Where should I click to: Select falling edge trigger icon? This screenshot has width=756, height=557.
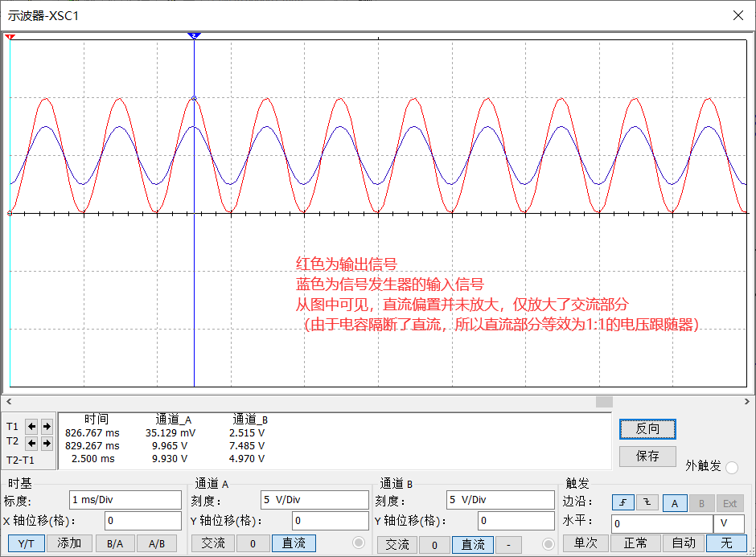click(x=647, y=503)
